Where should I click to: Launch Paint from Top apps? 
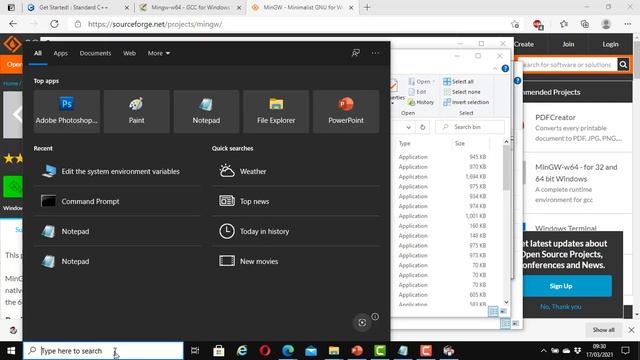click(x=136, y=111)
